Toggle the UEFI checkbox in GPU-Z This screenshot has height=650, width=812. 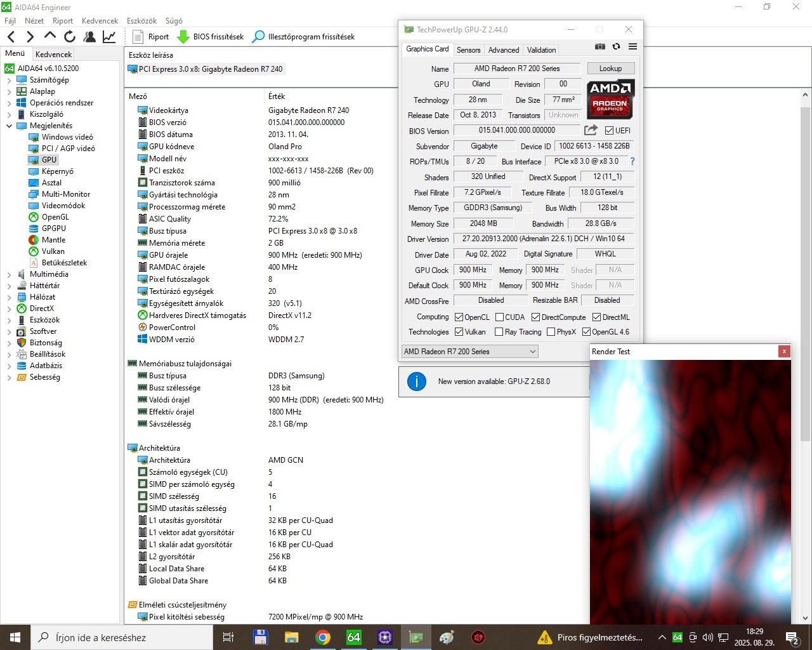point(609,131)
